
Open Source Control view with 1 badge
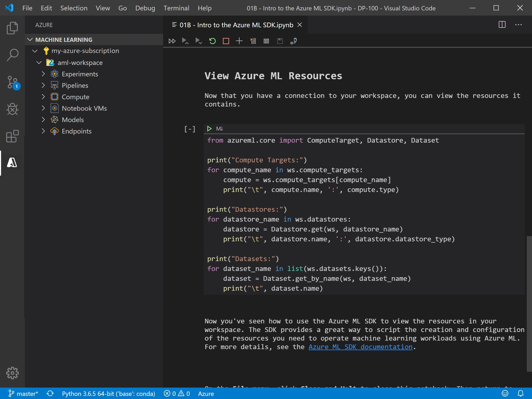coord(12,82)
